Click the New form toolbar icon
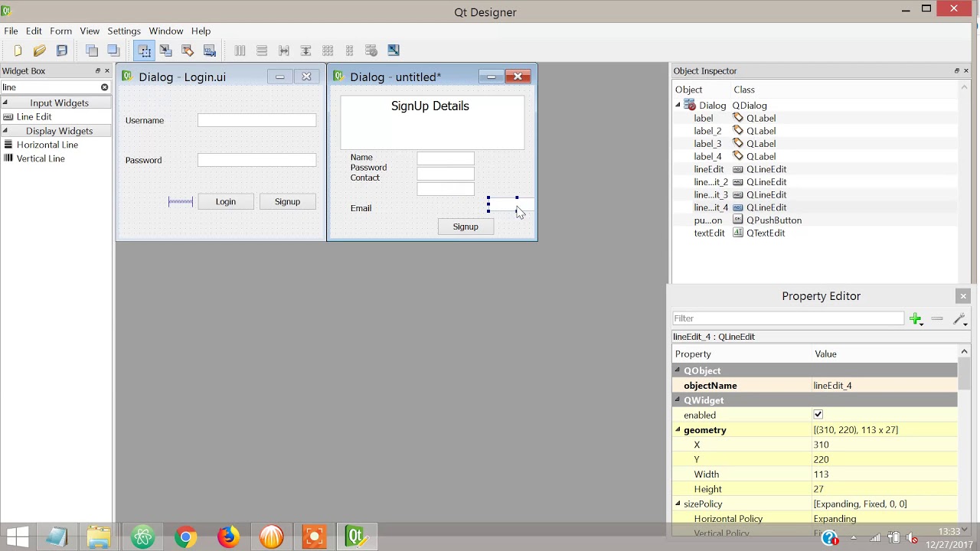 tap(18, 51)
